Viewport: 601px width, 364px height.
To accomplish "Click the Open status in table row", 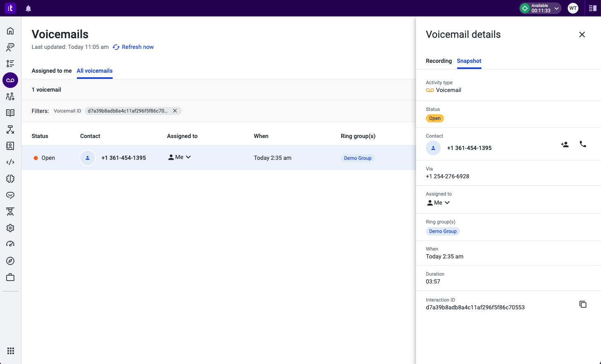I will click(44, 158).
